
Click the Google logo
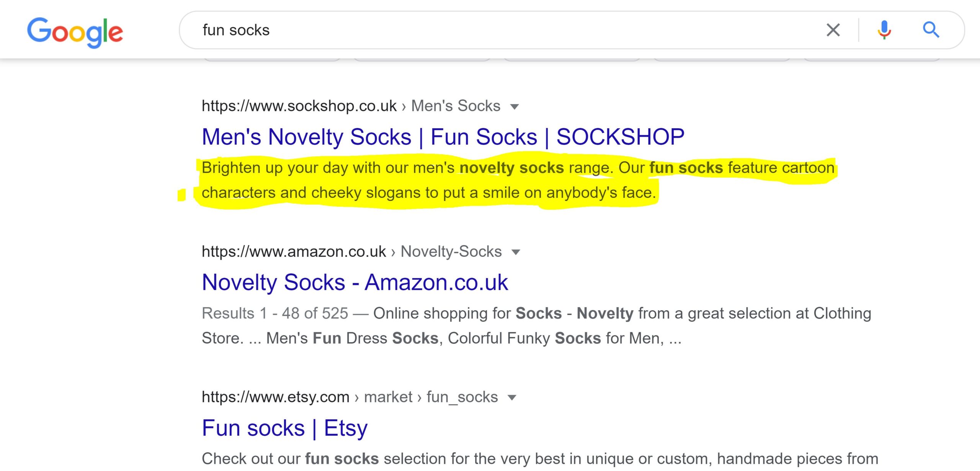[x=75, y=32]
